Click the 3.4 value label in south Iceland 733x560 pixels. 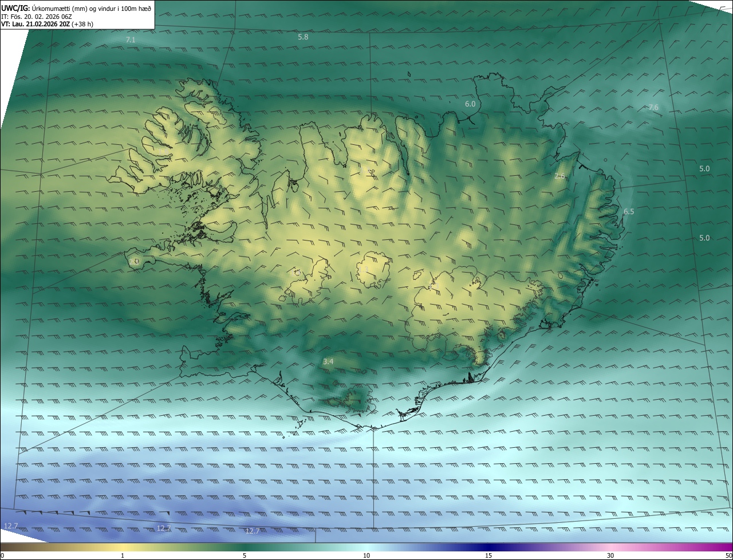coord(328,362)
